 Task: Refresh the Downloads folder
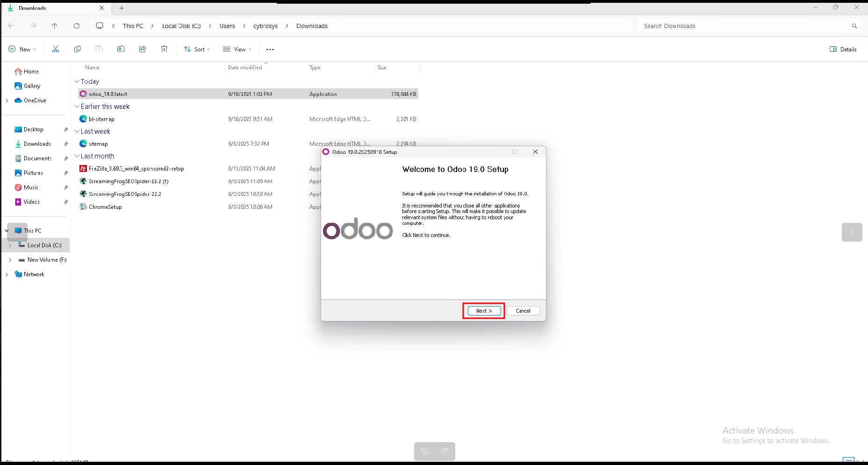[77, 26]
